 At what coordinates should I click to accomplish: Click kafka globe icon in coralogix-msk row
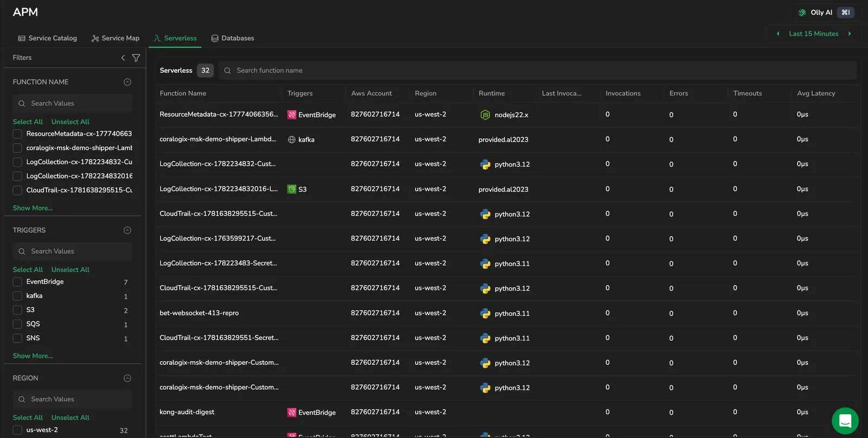coord(292,140)
